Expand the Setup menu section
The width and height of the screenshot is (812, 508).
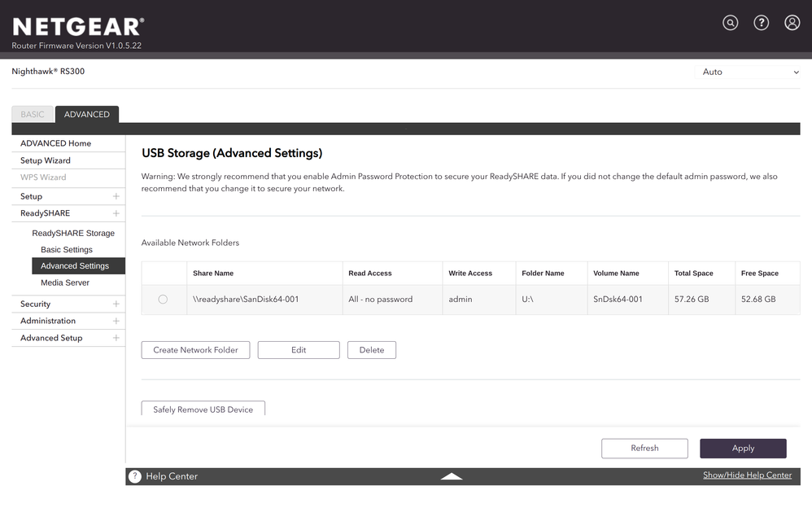[116, 196]
